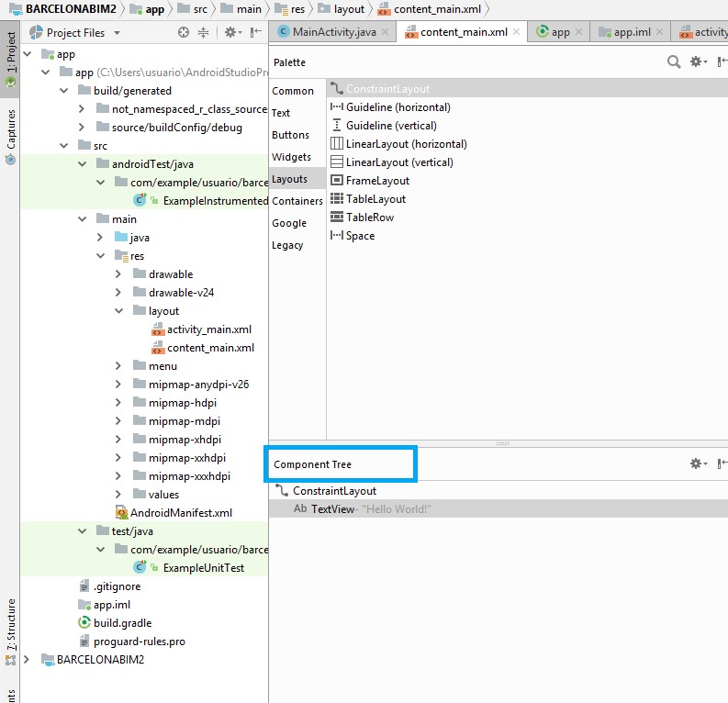Select the Buttons category in Palette
This screenshot has height=703, width=728.
click(290, 135)
